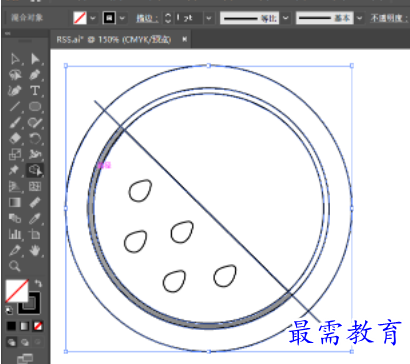
Task: Select the Mesh tool
Action: pos(35,186)
